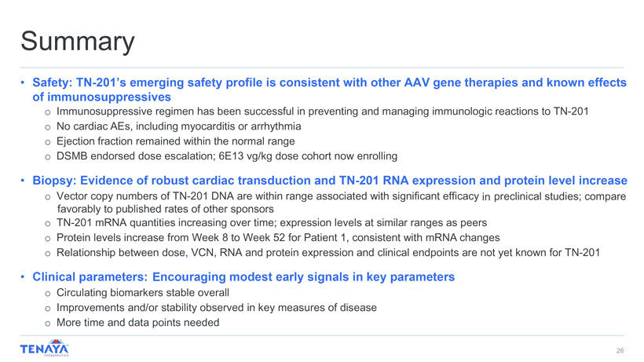Screen dimensions: 644x362
Task: Select the Biopsy heading bullet
Action: pyautogui.click(x=329, y=180)
